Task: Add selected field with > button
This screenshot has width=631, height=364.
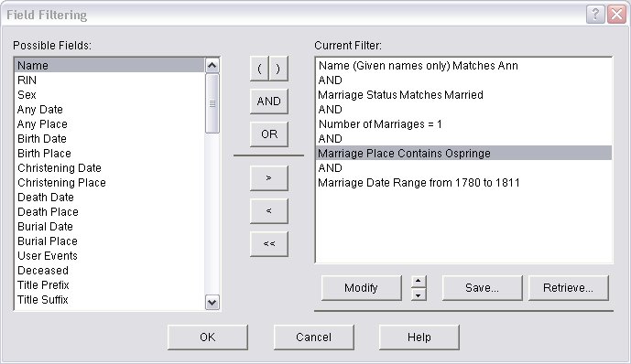Action: (269, 177)
